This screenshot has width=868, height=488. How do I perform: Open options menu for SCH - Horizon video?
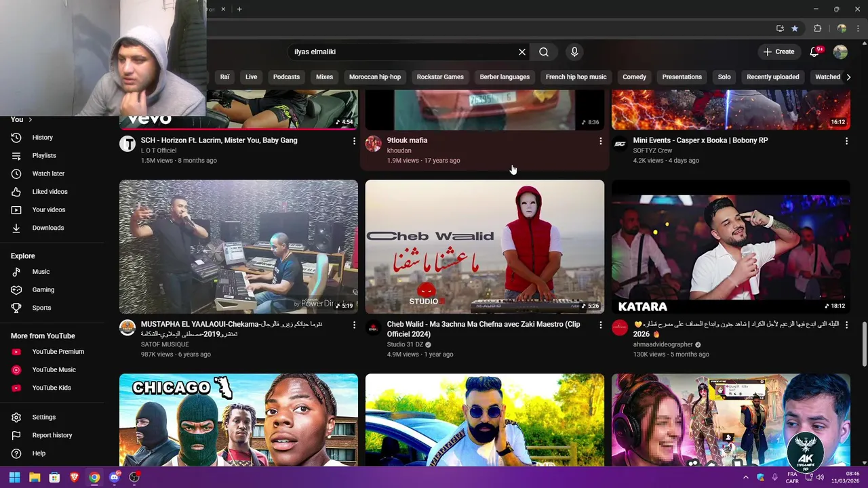click(x=353, y=141)
